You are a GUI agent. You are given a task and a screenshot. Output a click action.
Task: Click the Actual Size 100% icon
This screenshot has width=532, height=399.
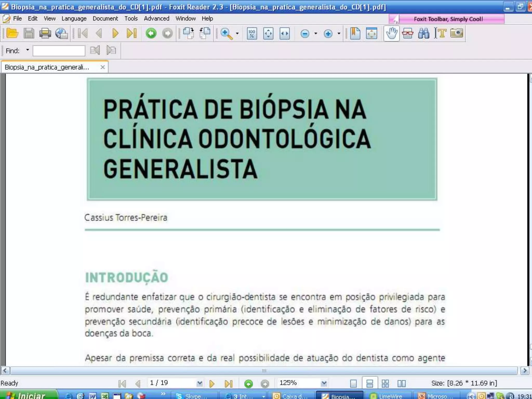[x=252, y=34]
